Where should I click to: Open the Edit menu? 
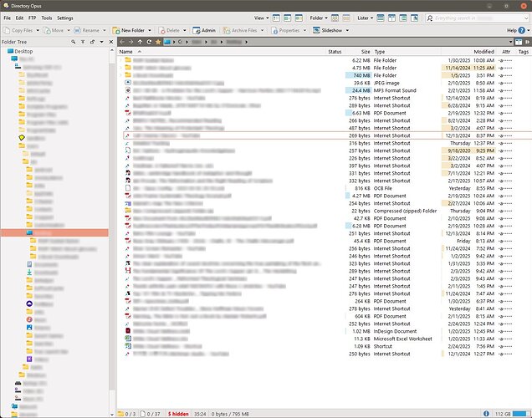click(20, 18)
